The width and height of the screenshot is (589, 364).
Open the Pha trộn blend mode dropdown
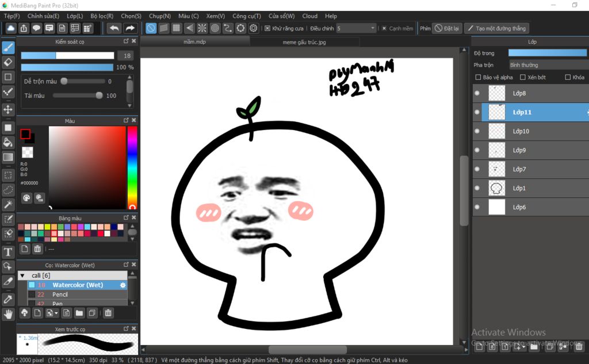coord(548,65)
